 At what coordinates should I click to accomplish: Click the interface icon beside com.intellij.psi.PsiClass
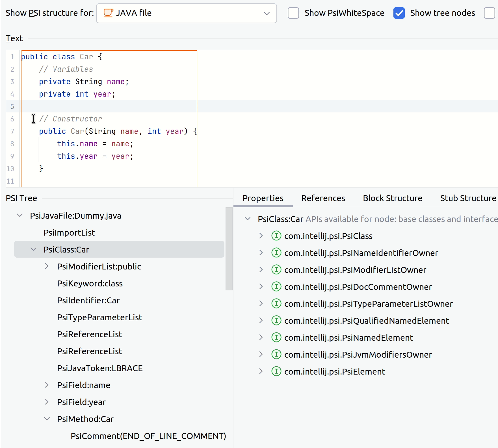(x=276, y=236)
